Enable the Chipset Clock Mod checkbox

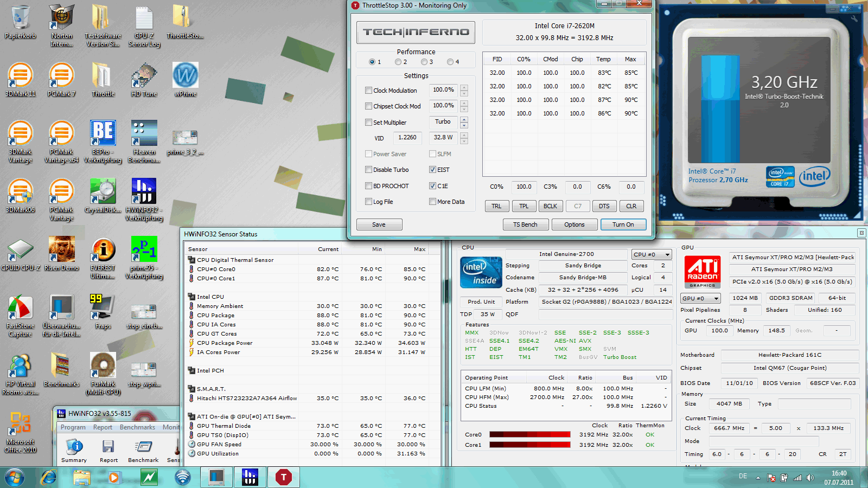[368, 106]
